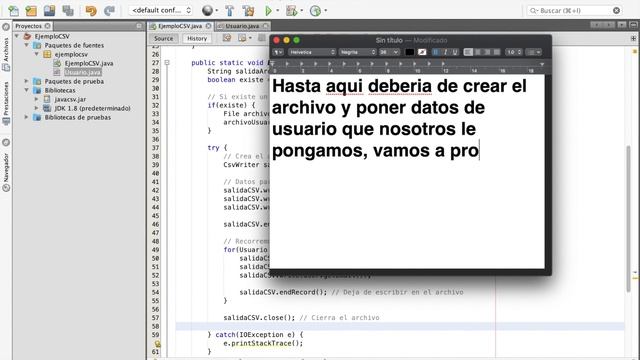This screenshot has width=640, height=360.
Task: Open the Helvetica font family dropdown
Action: coord(312,52)
